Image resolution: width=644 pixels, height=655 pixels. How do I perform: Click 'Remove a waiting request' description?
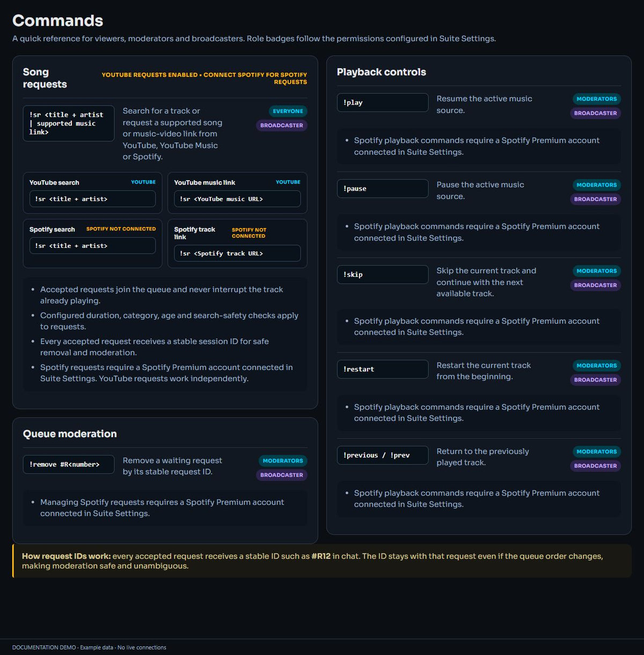(172, 466)
